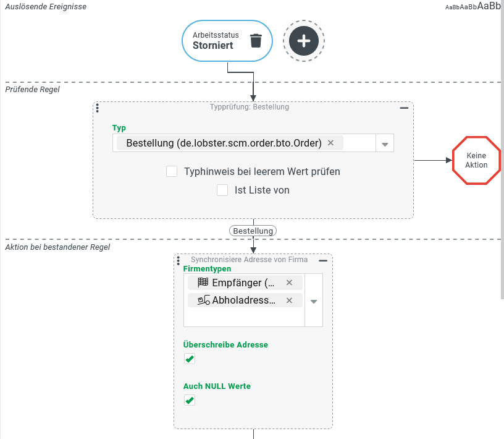Open handle menu of Synchronisiere Adresse block
The height and width of the screenshot is (439, 504).
pos(178,260)
